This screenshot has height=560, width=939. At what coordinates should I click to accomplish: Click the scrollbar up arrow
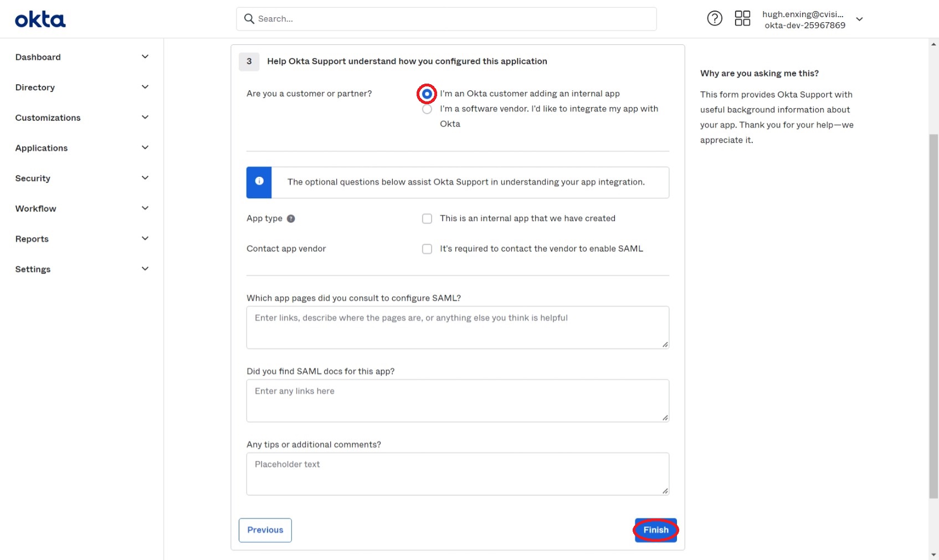pos(934,44)
